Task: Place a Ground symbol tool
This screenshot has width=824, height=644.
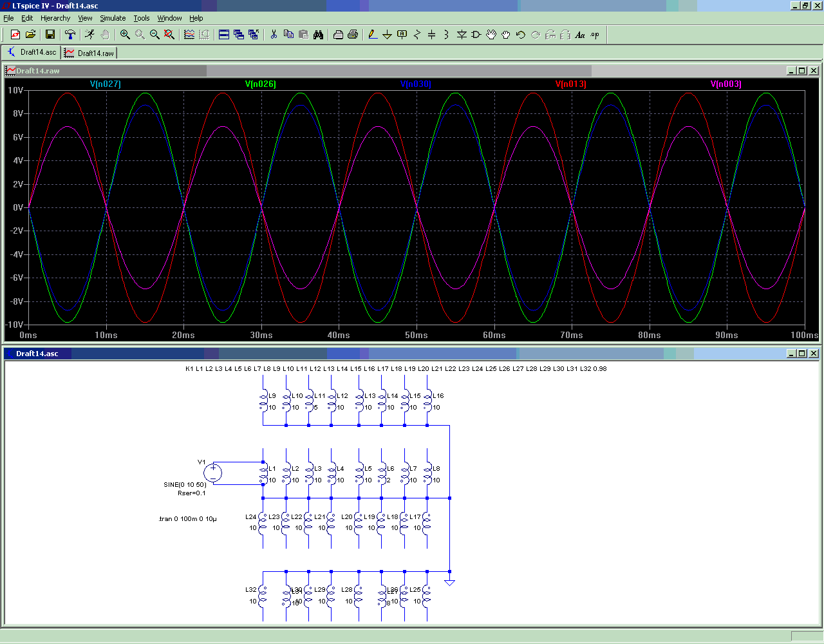Action: coord(387,35)
